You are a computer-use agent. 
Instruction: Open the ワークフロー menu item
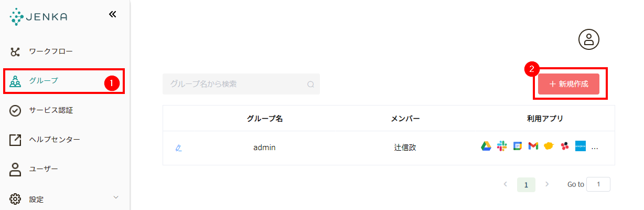pyautogui.click(x=51, y=51)
